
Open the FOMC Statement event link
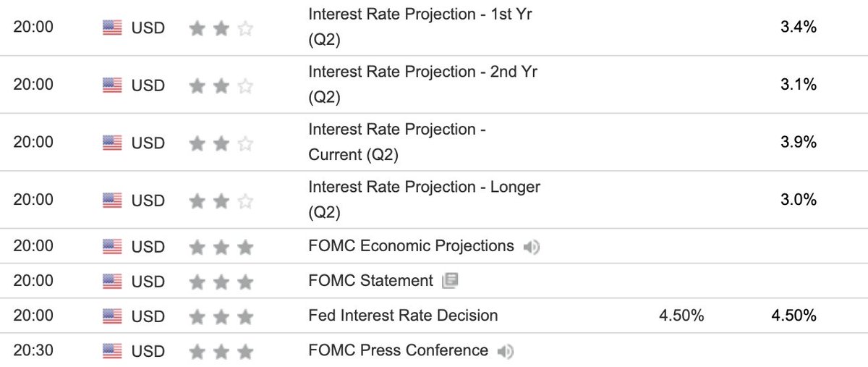(x=370, y=280)
